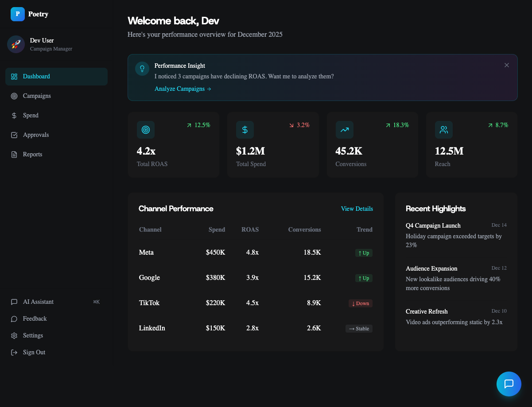Viewport: 532px width, 407px height.
Task: Open Approvals via its checkmark icon
Action: pos(14,135)
